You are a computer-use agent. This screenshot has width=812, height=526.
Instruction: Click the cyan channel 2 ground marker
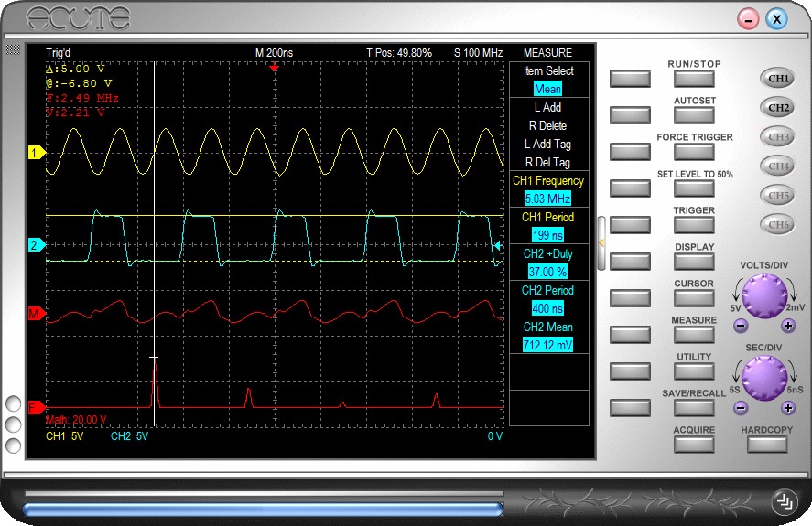click(x=37, y=245)
